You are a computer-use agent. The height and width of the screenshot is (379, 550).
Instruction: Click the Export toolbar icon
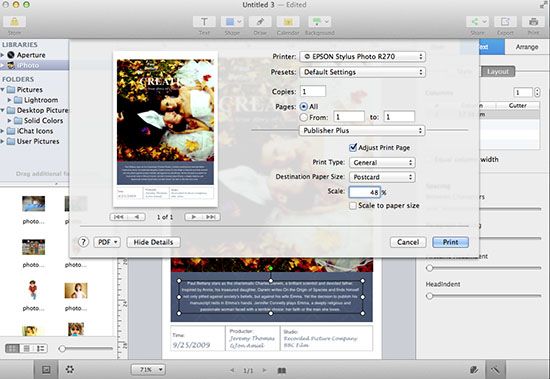tap(505, 22)
